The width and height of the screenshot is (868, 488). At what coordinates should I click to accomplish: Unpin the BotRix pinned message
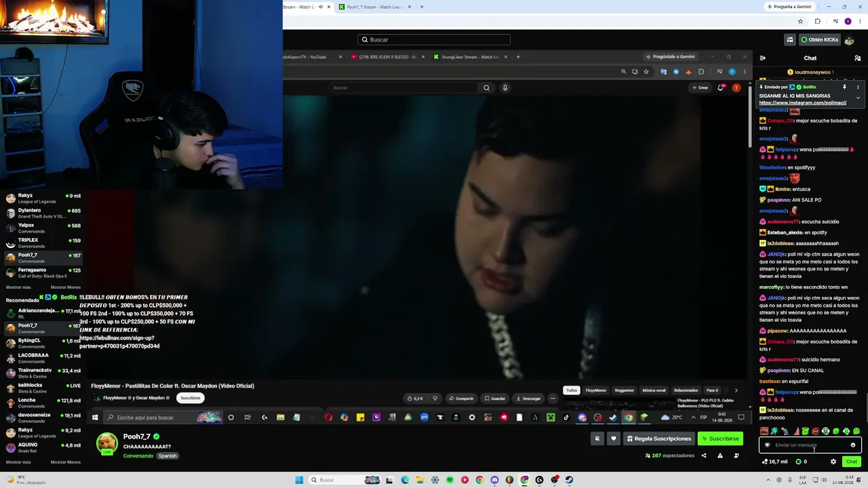[844, 87]
